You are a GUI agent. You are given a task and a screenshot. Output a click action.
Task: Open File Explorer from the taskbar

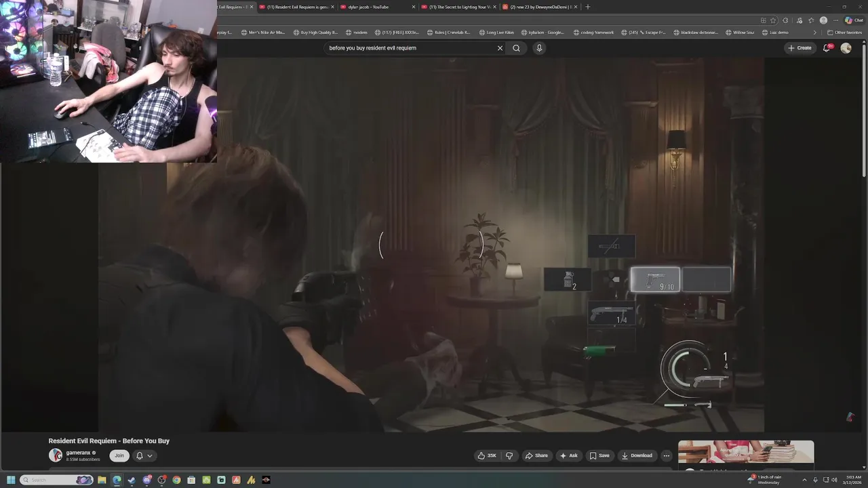click(x=102, y=480)
